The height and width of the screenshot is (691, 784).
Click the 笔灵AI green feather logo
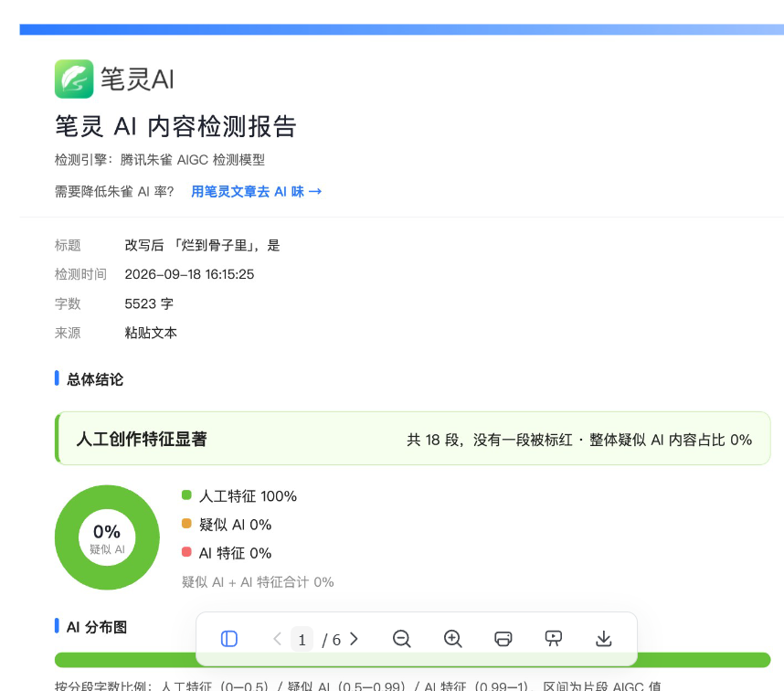pyautogui.click(x=74, y=79)
